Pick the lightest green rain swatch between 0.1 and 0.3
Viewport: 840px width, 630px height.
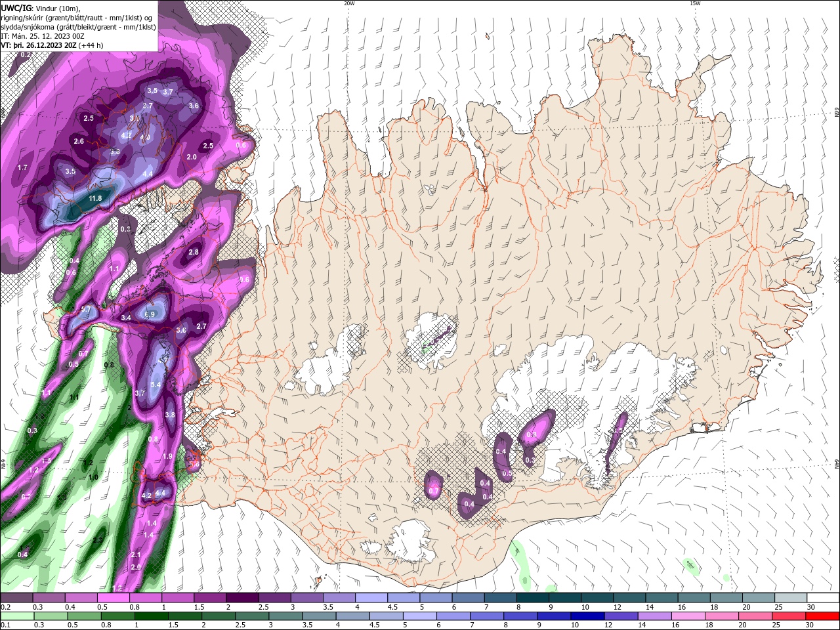pos(17,616)
